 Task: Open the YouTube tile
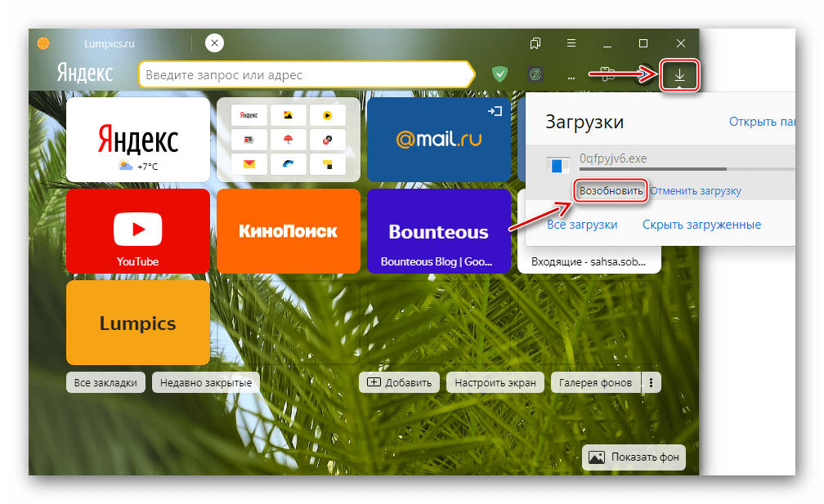(x=138, y=231)
